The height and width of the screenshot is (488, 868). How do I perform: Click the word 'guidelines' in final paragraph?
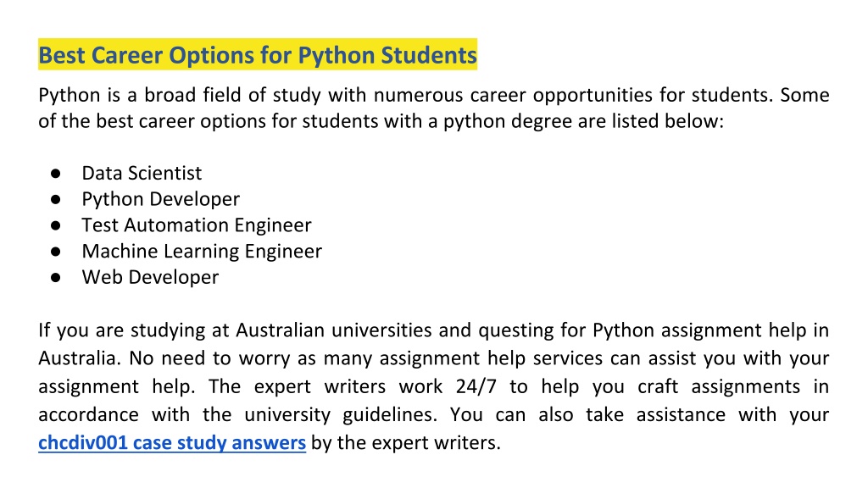pyautogui.click(x=389, y=414)
